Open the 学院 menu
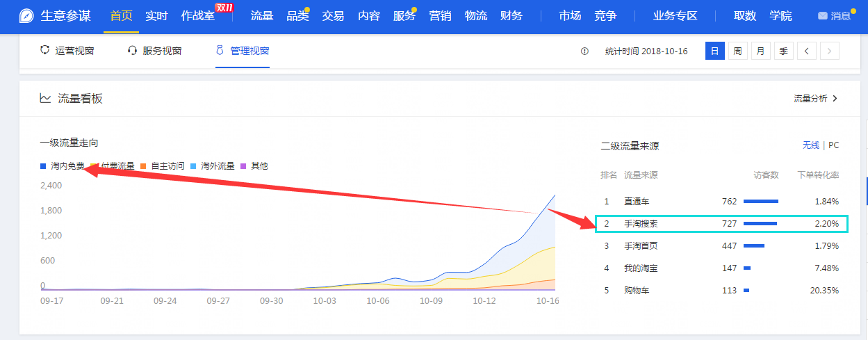Viewport: 868px width, 340px height. tap(780, 16)
